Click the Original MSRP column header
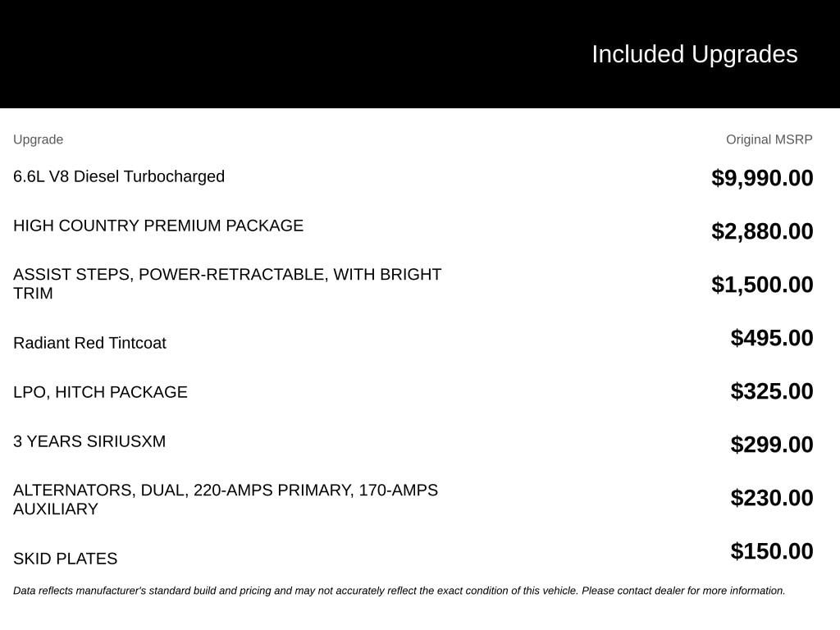The image size is (840, 630). 769,139
